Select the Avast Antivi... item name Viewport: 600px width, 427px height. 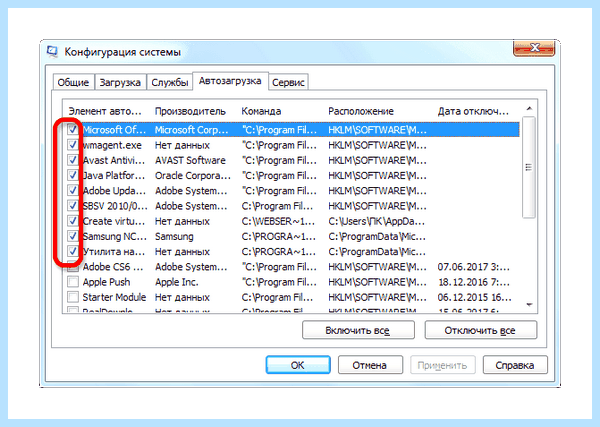point(114,160)
